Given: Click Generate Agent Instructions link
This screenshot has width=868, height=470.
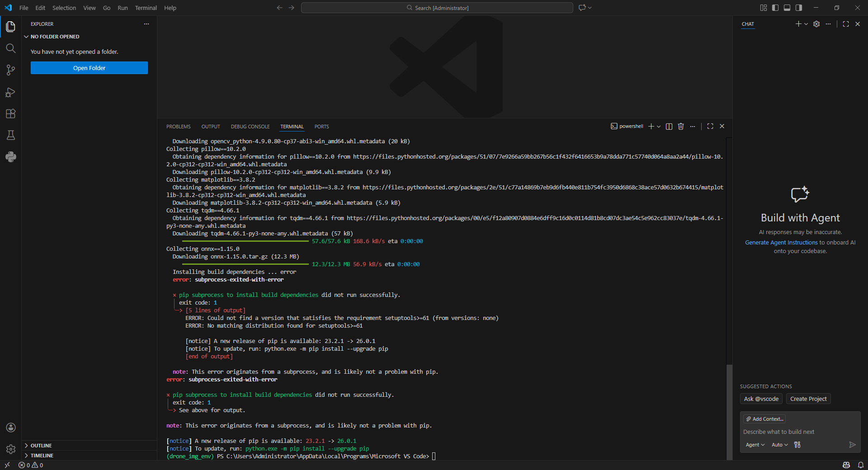Looking at the screenshot, I should (x=781, y=243).
